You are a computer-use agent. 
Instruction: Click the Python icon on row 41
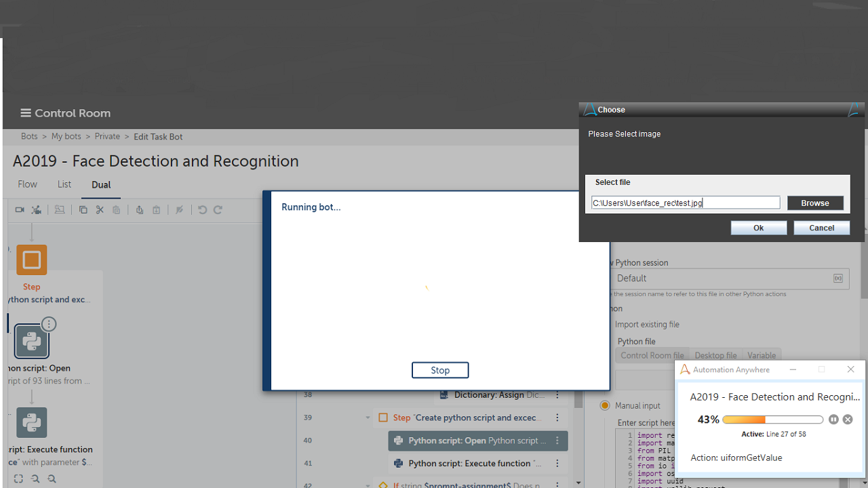pyautogui.click(x=398, y=464)
